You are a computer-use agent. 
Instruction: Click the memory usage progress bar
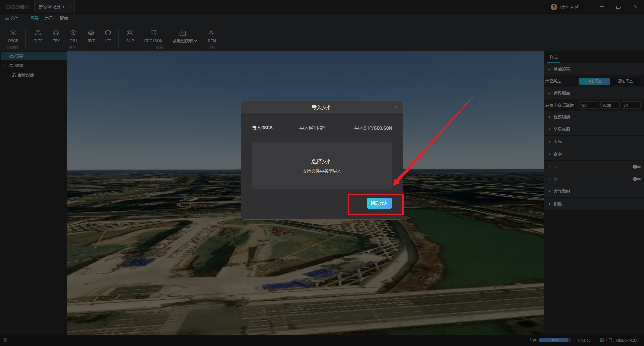[x=555, y=340]
